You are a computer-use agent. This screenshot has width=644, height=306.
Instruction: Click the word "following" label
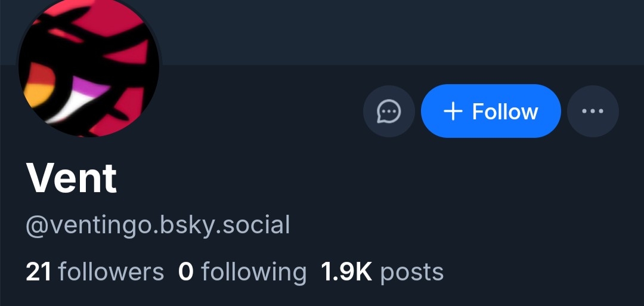tap(253, 272)
